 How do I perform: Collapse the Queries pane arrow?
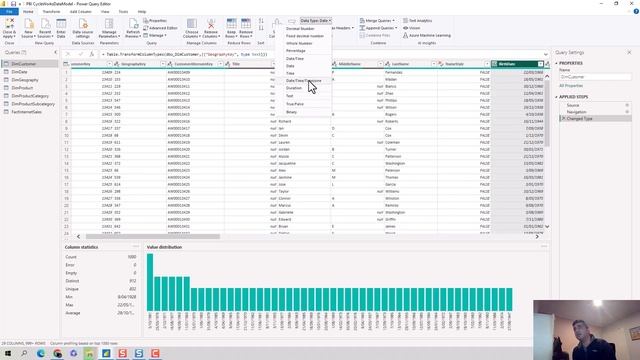coord(56,52)
